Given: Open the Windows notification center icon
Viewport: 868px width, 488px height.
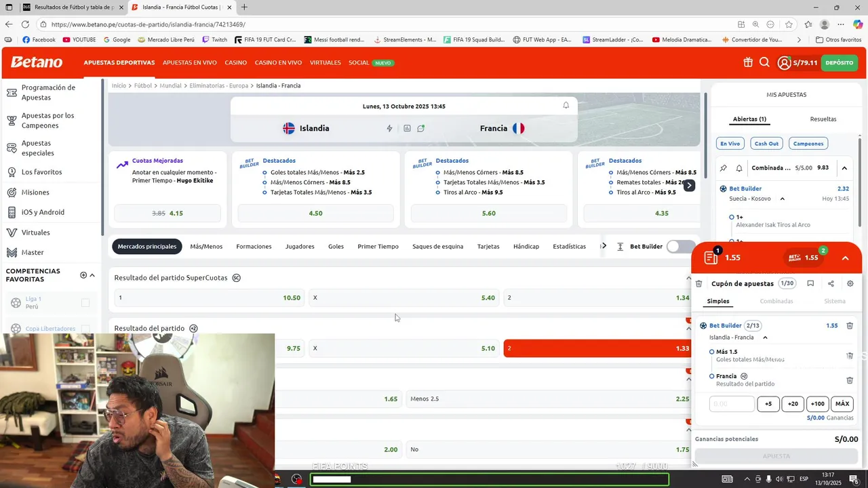Looking at the screenshot, I should coord(854,479).
